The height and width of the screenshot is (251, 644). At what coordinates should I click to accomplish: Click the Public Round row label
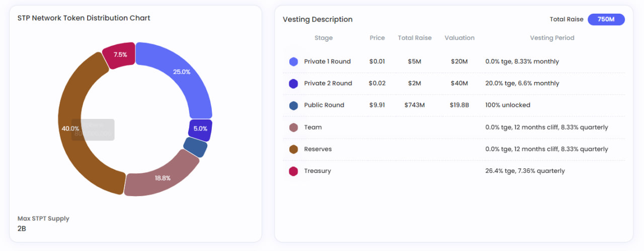[x=324, y=105]
